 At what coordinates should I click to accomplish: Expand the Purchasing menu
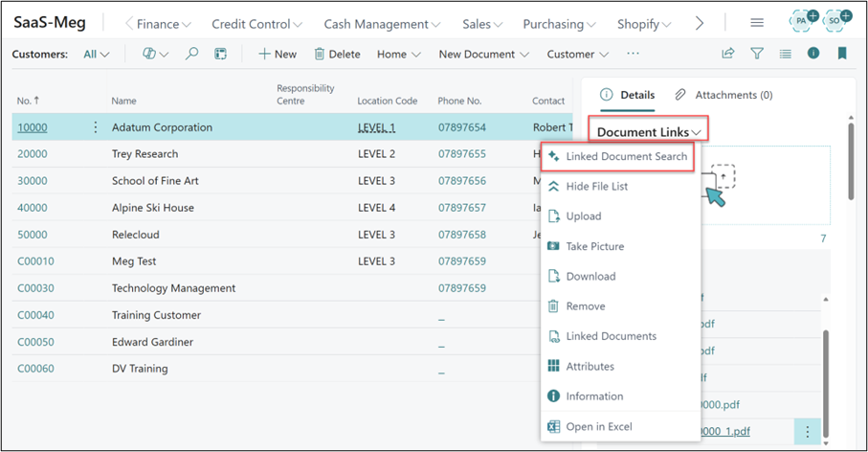pos(559,24)
